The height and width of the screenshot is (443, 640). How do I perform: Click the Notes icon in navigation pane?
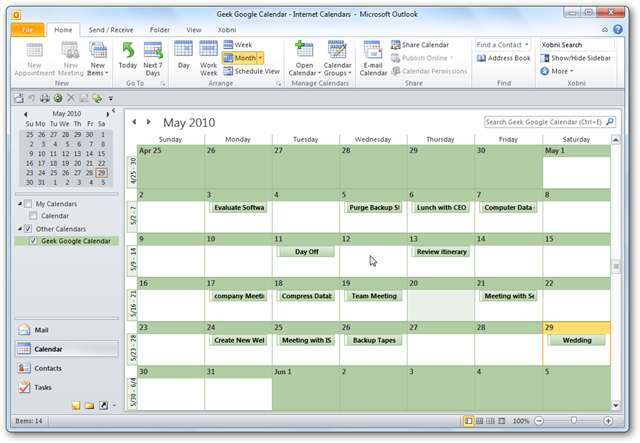pos(76,405)
